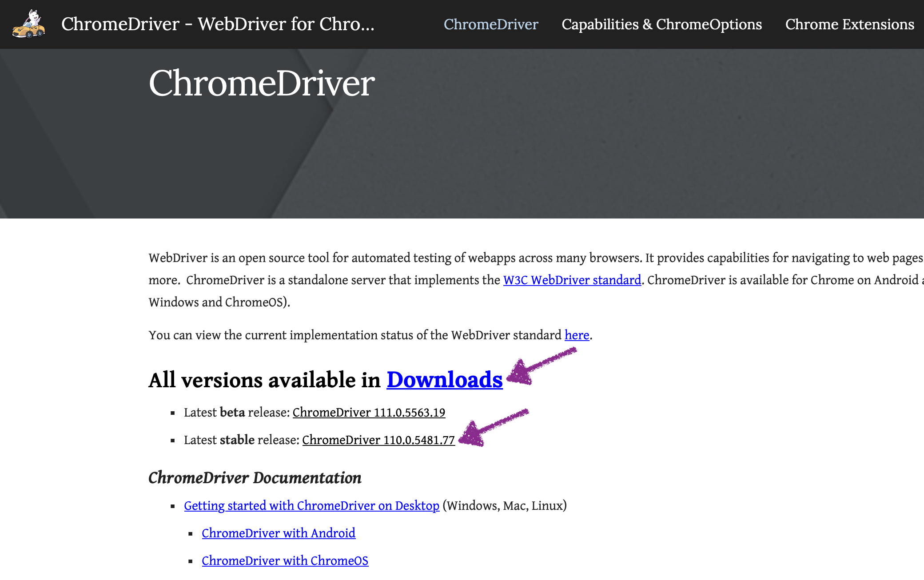This screenshot has width=924, height=580.
Task: Navigate to Capabilities & ChromeOptions tab
Action: [x=661, y=24]
